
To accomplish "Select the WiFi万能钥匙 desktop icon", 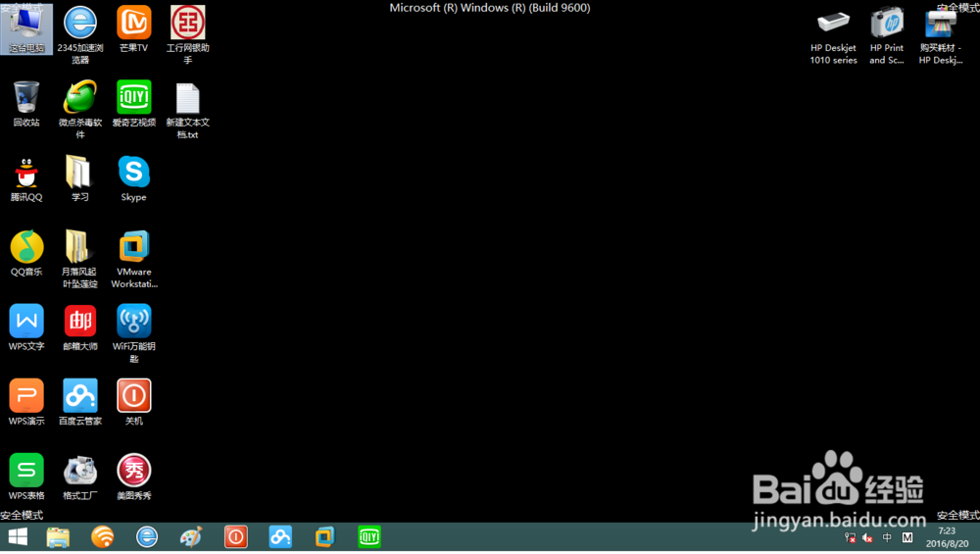I will [x=133, y=333].
